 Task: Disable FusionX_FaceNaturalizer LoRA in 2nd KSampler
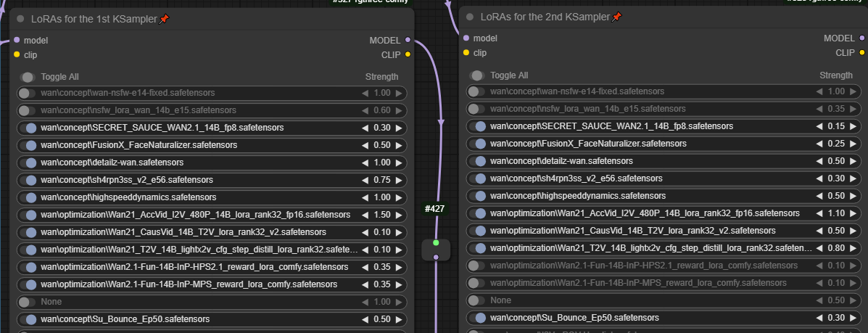pos(476,144)
